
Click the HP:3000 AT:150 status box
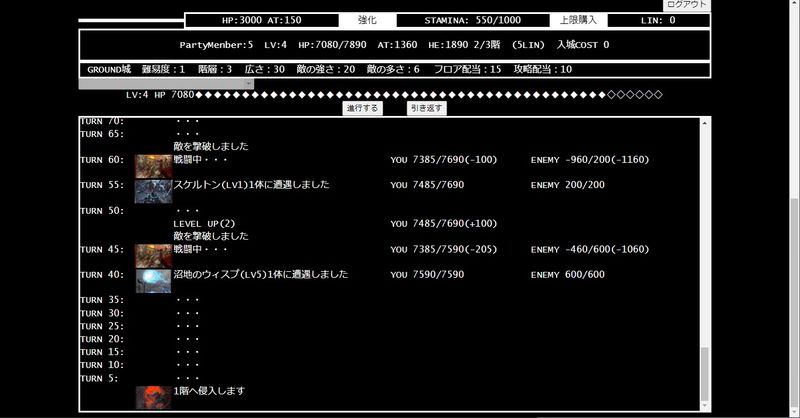(260, 20)
